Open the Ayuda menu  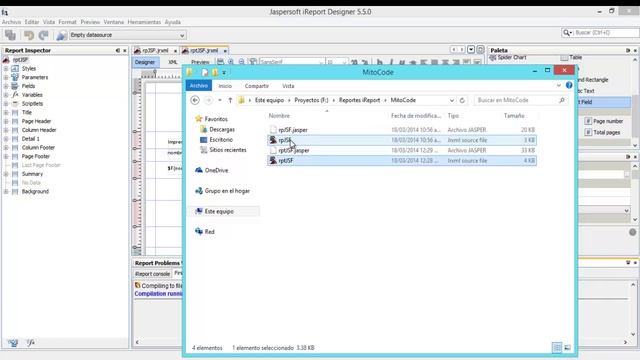click(173, 22)
